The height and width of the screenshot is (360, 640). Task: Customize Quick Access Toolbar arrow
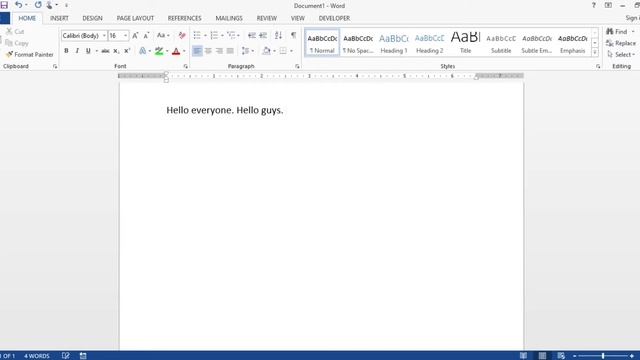[66, 5]
